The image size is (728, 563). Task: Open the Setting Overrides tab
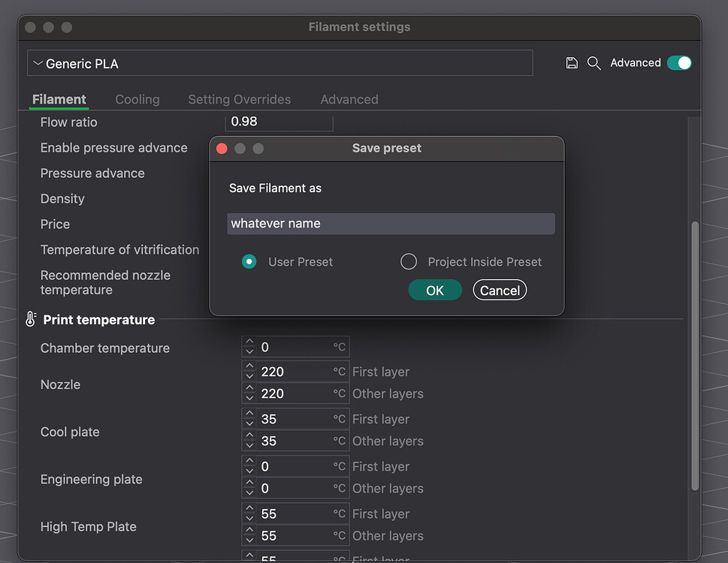coord(240,99)
